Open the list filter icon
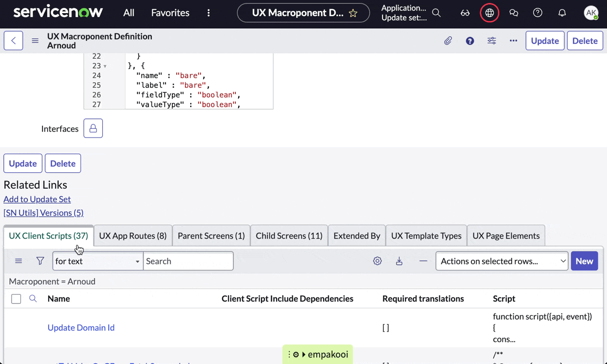 point(40,261)
